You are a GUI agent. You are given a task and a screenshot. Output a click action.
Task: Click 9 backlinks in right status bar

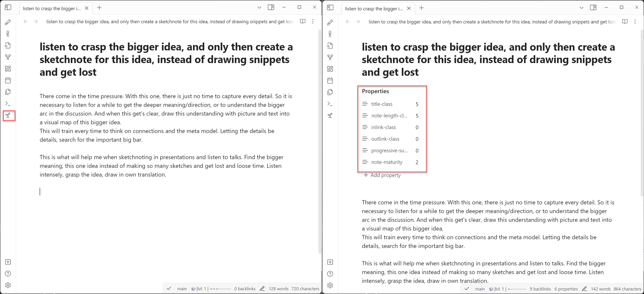point(540,289)
